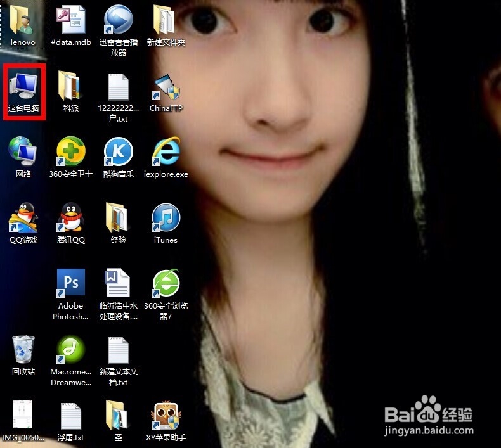Select the 圣 folder icon
The height and width of the screenshot is (448, 501).
(x=117, y=415)
